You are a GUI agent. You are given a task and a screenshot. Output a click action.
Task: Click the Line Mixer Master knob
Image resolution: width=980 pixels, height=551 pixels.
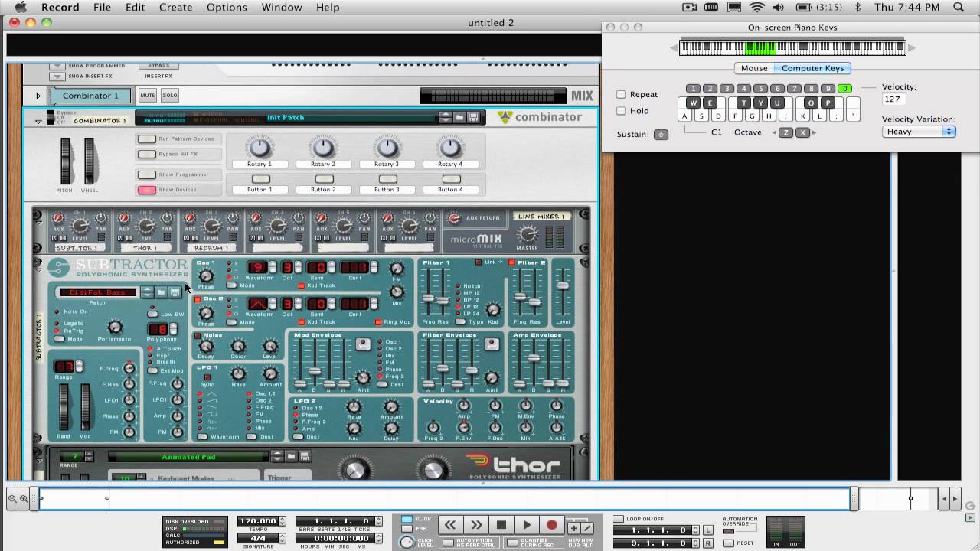pos(527,236)
